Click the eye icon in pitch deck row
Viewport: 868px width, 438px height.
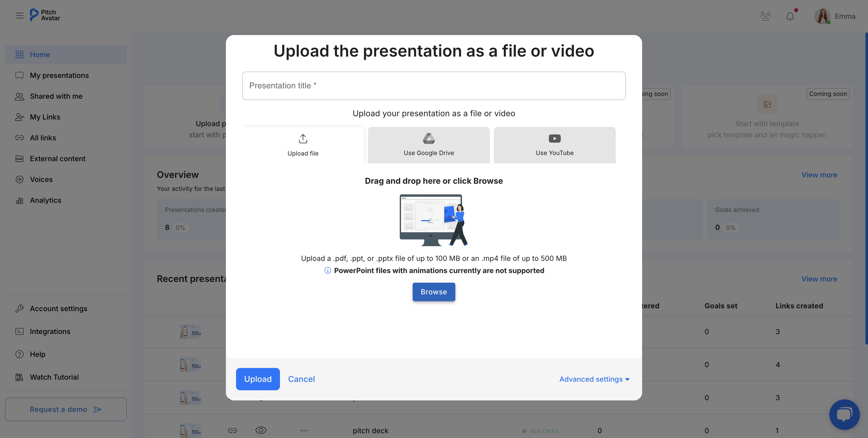261,430
